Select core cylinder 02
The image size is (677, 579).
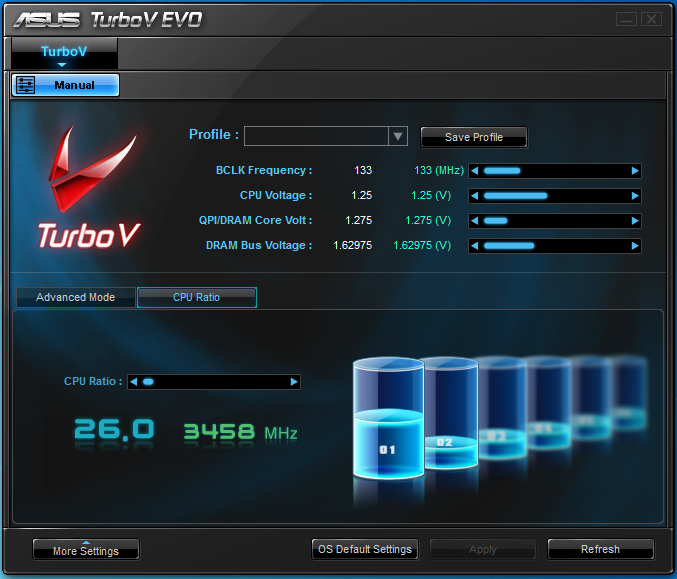click(451, 413)
